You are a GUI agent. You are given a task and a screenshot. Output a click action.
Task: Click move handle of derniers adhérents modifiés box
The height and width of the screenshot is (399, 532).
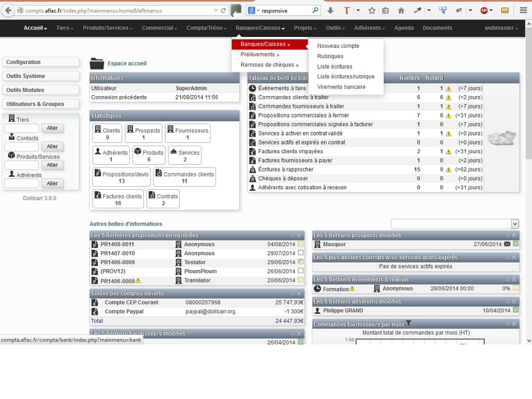(508, 302)
